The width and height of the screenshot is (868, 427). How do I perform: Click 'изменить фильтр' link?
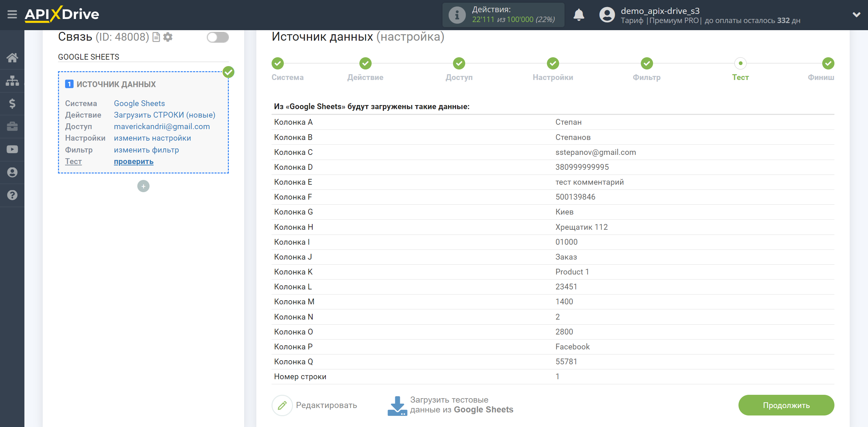click(146, 150)
